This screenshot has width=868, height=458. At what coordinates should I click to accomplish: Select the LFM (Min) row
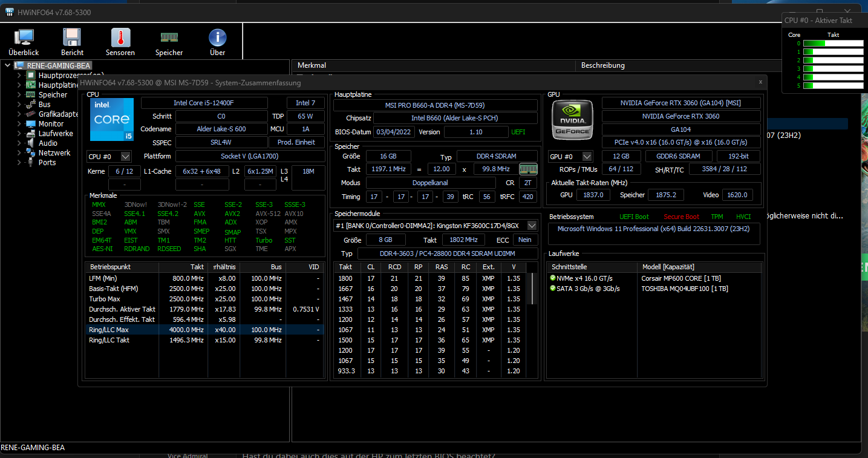[204, 278]
